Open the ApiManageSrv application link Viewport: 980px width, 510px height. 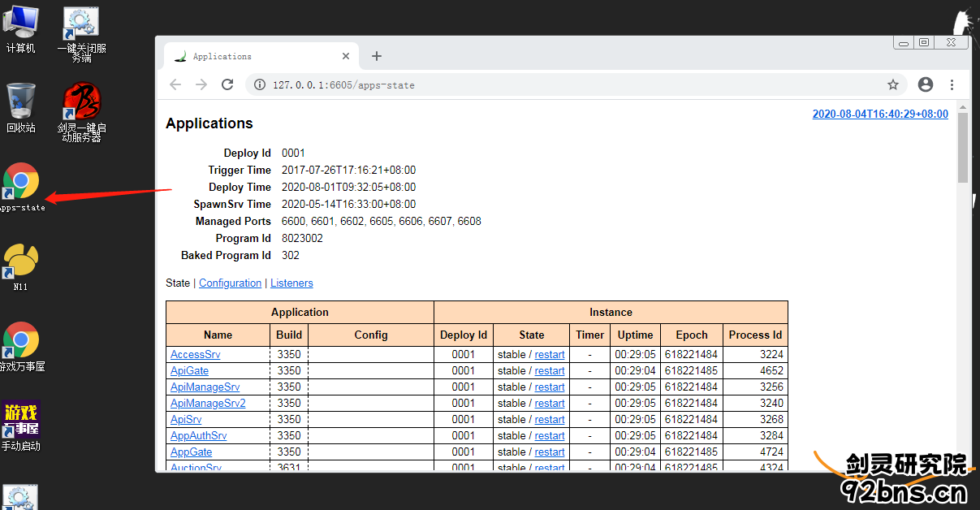coord(205,387)
